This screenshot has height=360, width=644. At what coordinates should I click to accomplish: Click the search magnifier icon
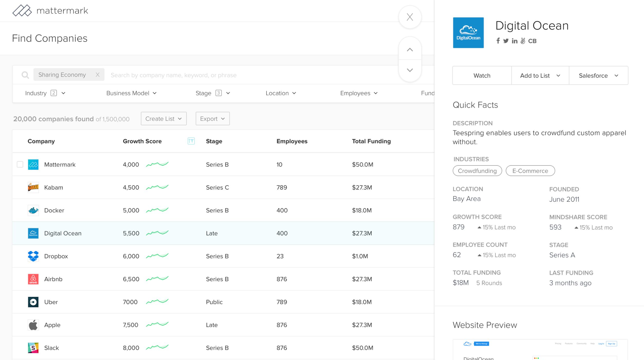(25, 75)
